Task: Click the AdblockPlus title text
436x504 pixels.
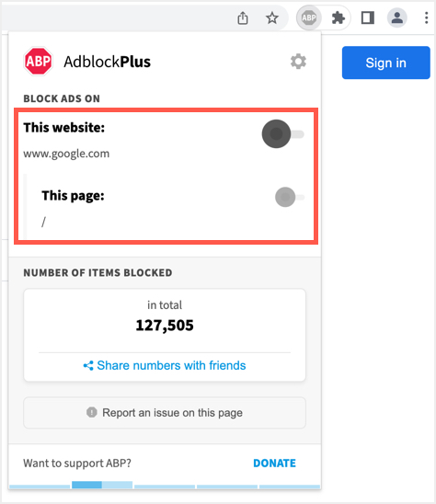Action: [x=107, y=62]
